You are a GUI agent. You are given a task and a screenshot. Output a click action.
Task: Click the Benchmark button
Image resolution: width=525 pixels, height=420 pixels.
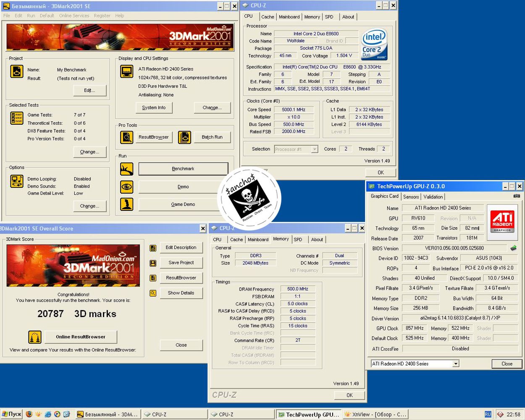[x=183, y=169]
